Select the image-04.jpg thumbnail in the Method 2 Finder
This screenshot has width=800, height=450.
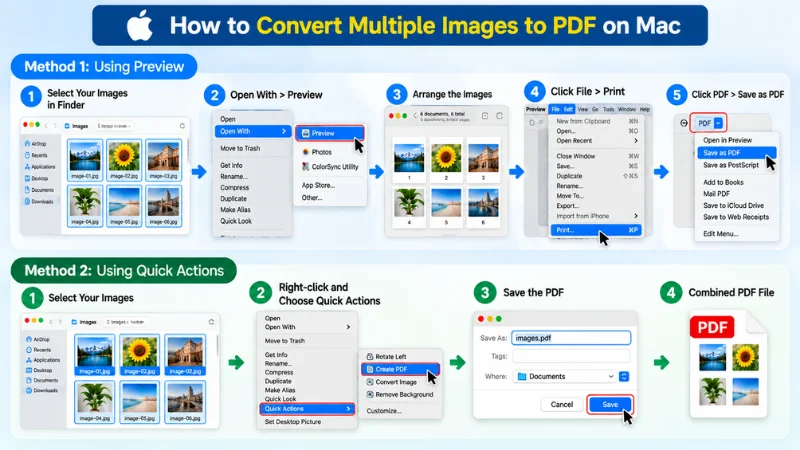tap(94, 402)
